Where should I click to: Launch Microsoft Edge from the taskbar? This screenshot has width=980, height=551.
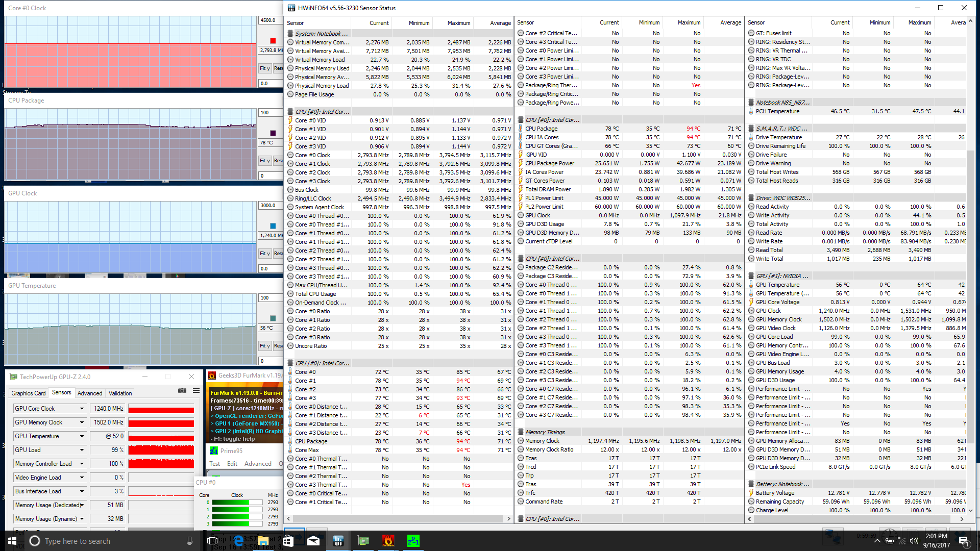pos(238,541)
